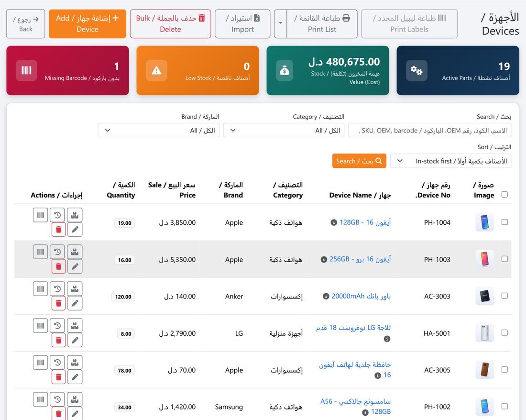Open Missing Barcode summary card
This screenshot has height=420, width=526.
tap(68, 70)
